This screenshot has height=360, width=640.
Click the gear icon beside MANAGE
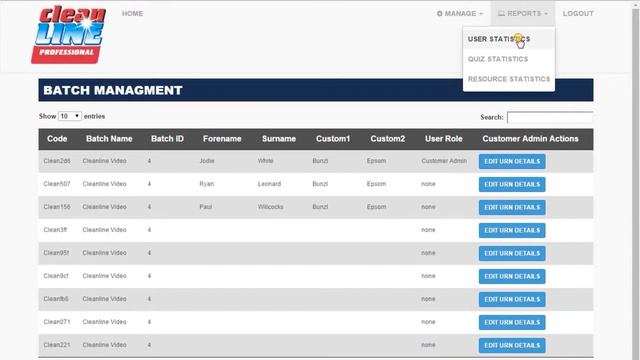click(440, 13)
